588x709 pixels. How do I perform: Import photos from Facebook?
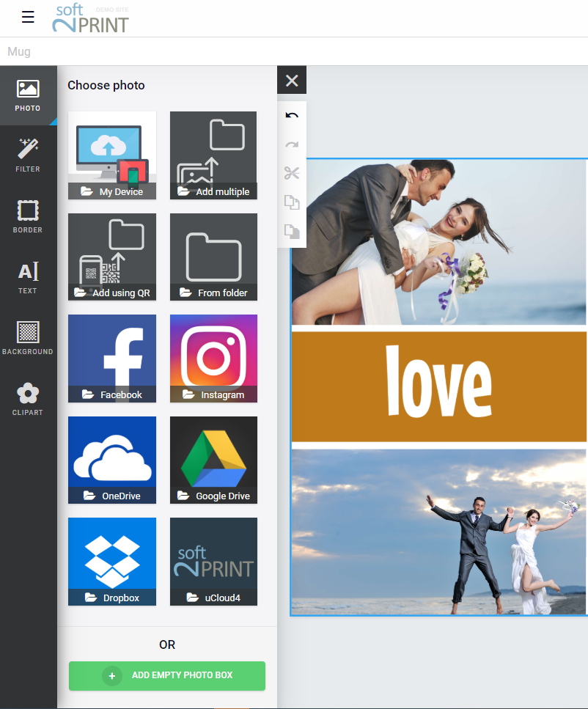112,359
